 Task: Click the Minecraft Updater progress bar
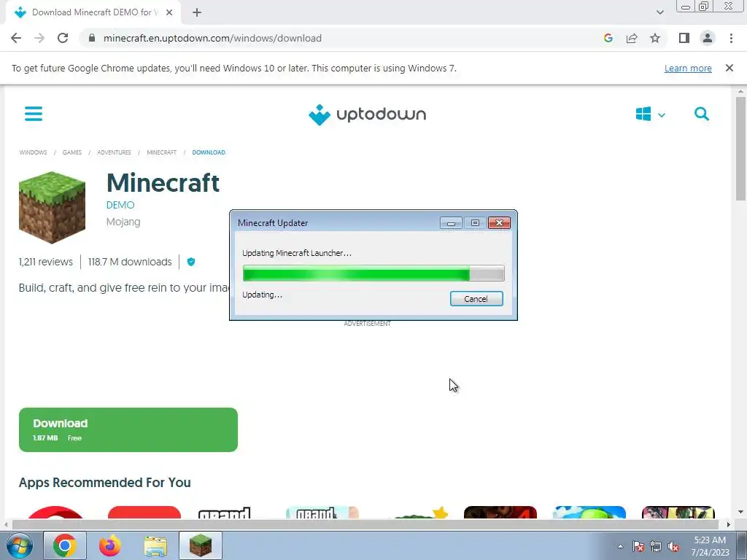point(373,273)
